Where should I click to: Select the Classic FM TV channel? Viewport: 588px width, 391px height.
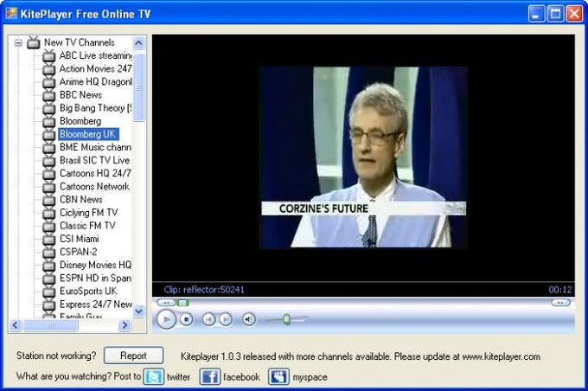[87, 226]
